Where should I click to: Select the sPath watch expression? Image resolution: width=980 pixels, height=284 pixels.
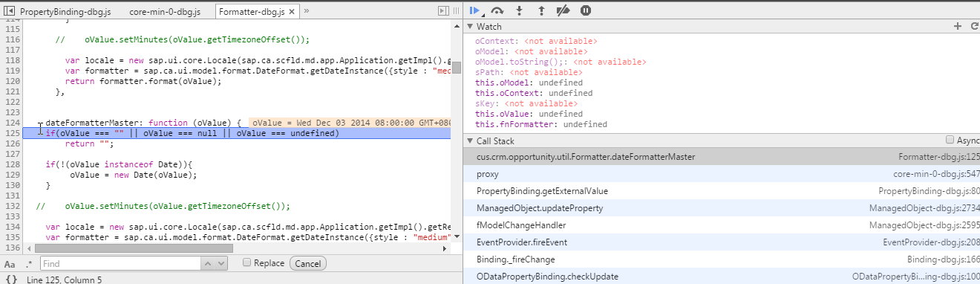[529, 72]
